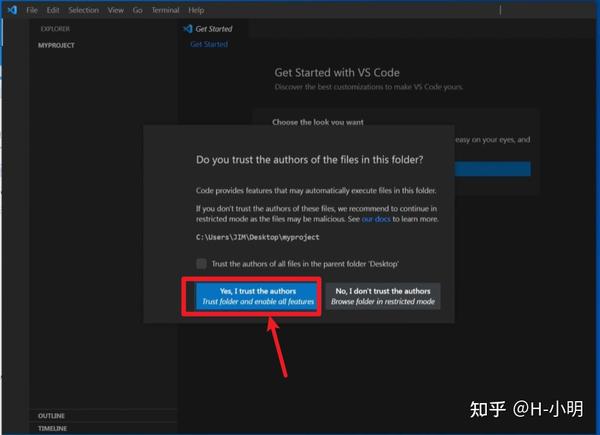Open the 'our docs' link
The height and width of the screenshot is (435, 600).
point(376,219)
